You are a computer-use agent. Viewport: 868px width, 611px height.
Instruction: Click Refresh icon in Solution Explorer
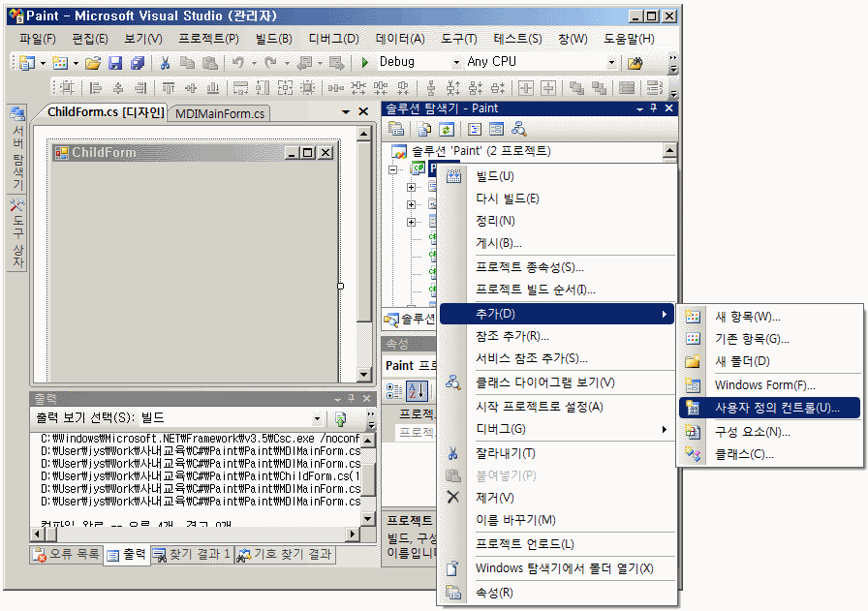(447, 129)
